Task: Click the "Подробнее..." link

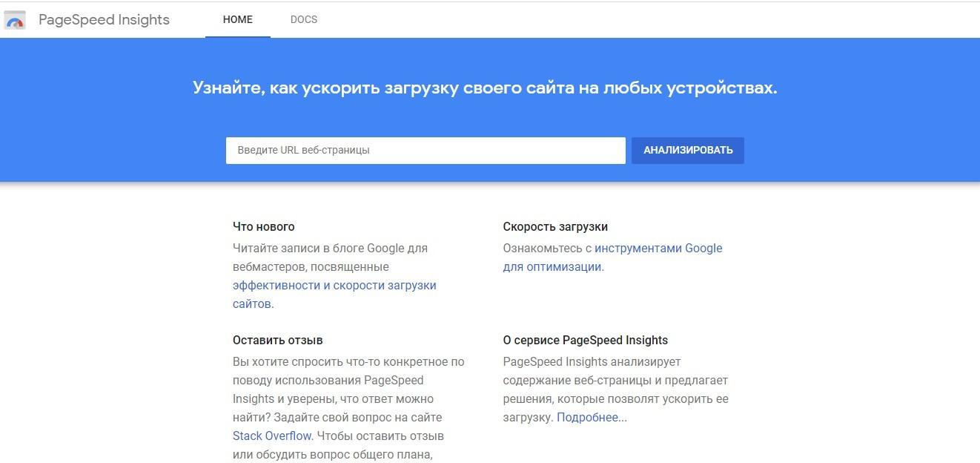Action: pos(592,418)
